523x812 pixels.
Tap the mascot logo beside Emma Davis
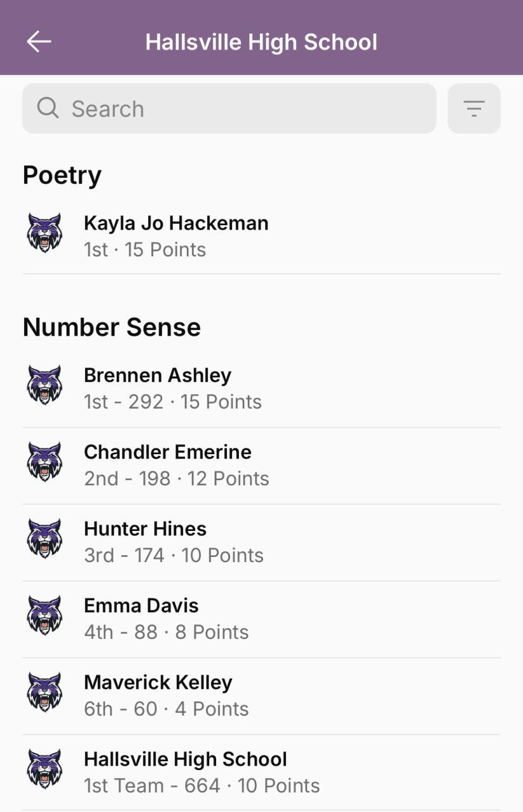pos(44,616)
